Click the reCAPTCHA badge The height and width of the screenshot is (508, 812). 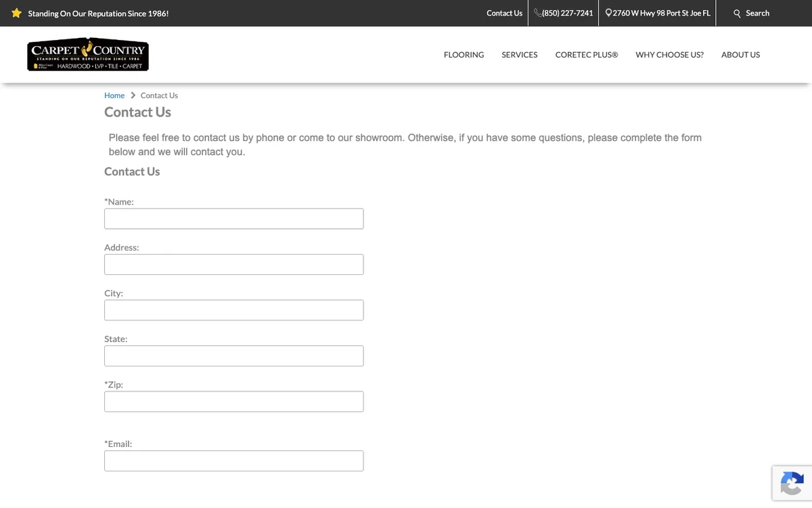click(791, 483)
